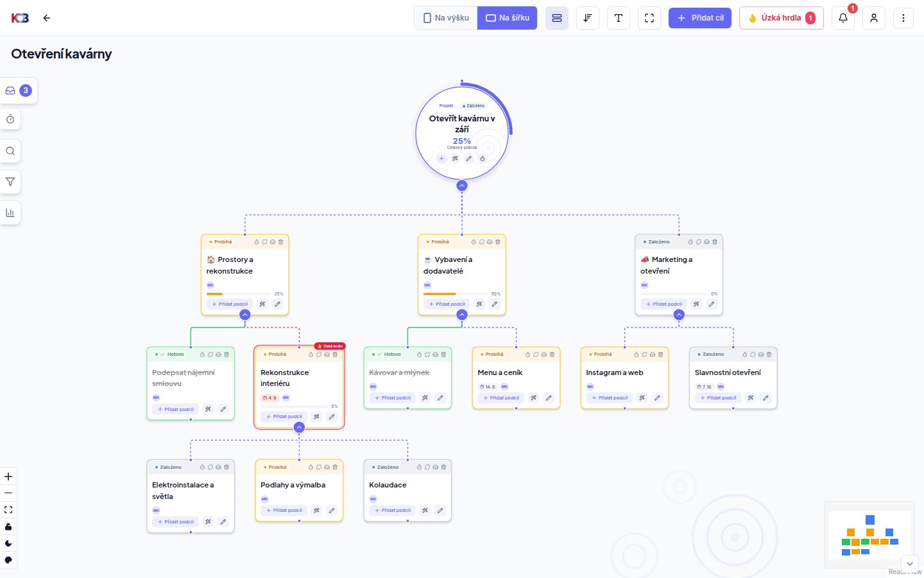Click the zoom in plus control
Screen dimensions: 924x578
(8, 477)
